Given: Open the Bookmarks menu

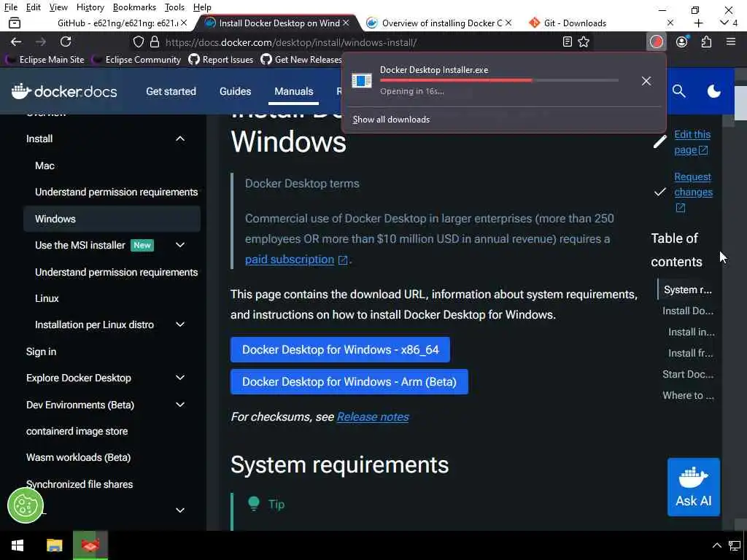Looking at the screenshot, I should pyautogui.click(x=134, y=7).
